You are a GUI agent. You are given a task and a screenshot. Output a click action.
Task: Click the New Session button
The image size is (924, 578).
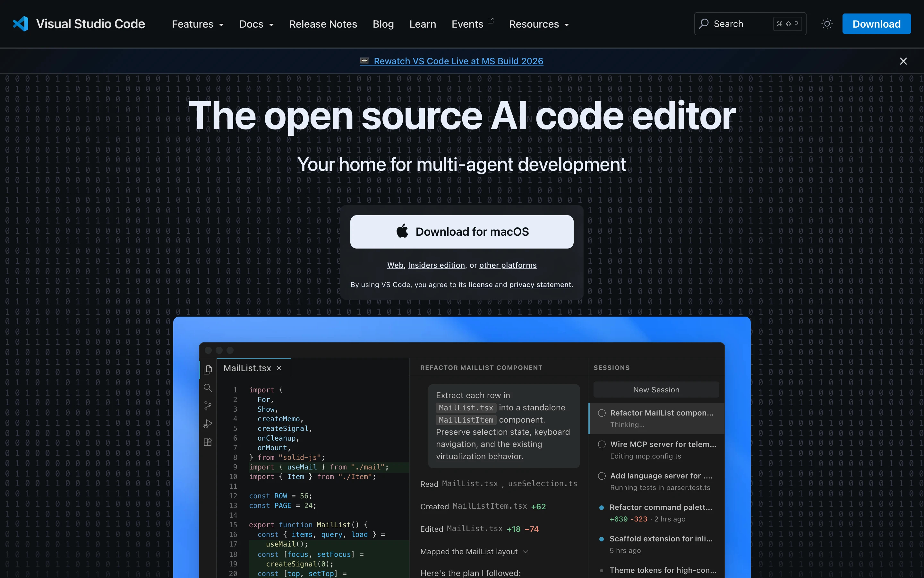coord(656,390)
